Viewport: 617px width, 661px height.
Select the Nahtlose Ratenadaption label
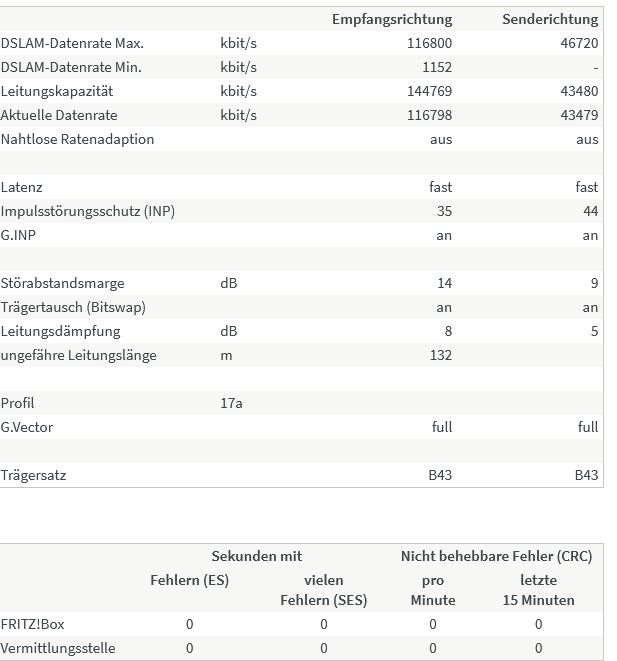click(78, 139)
